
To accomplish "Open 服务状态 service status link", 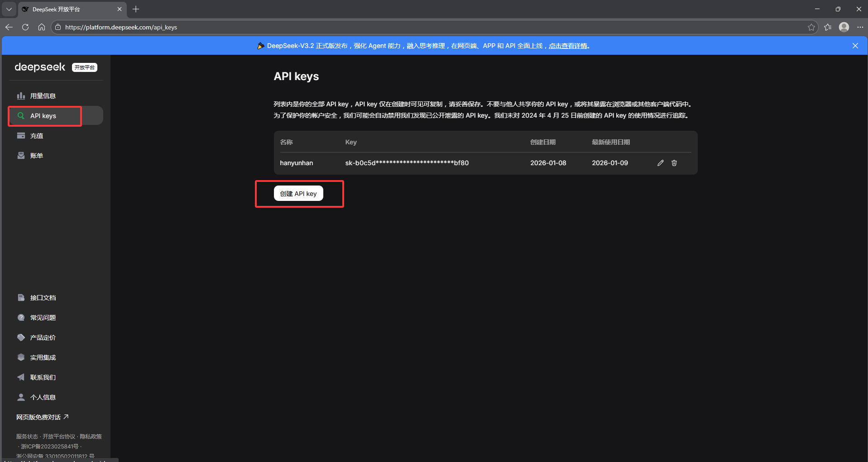I will click(x=27, y=437).
